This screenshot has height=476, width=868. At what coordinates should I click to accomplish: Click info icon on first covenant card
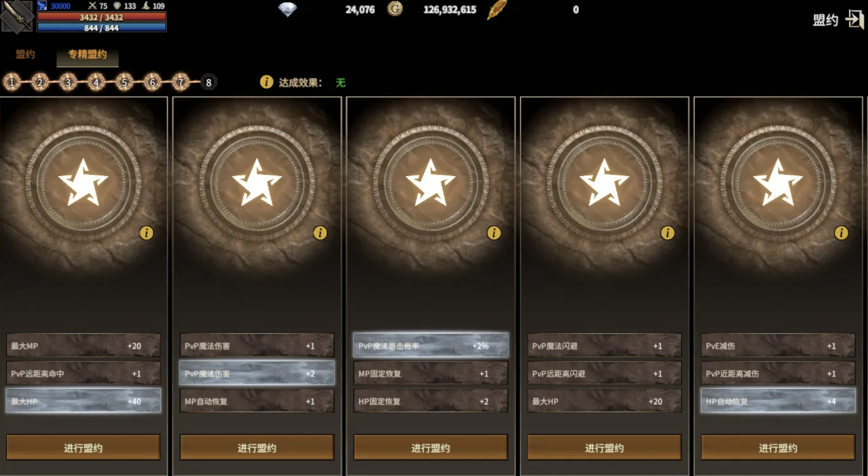tap(146, 233)
